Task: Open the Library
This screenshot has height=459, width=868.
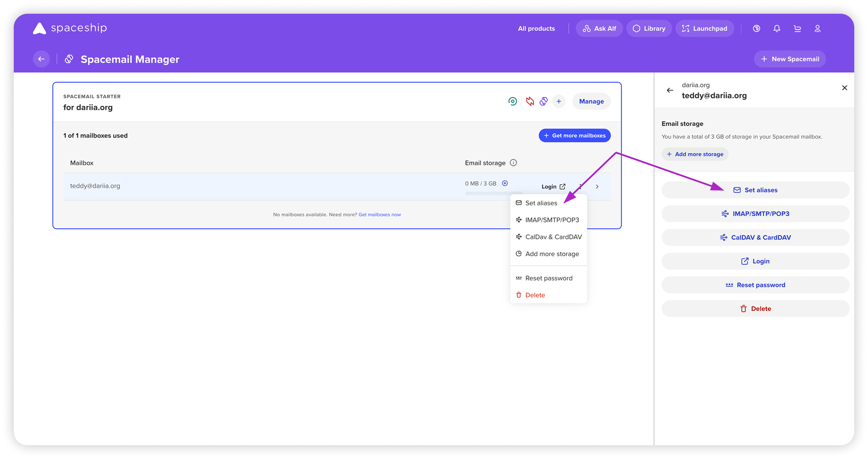Action: pyautogui.click(x=649, y=29)
